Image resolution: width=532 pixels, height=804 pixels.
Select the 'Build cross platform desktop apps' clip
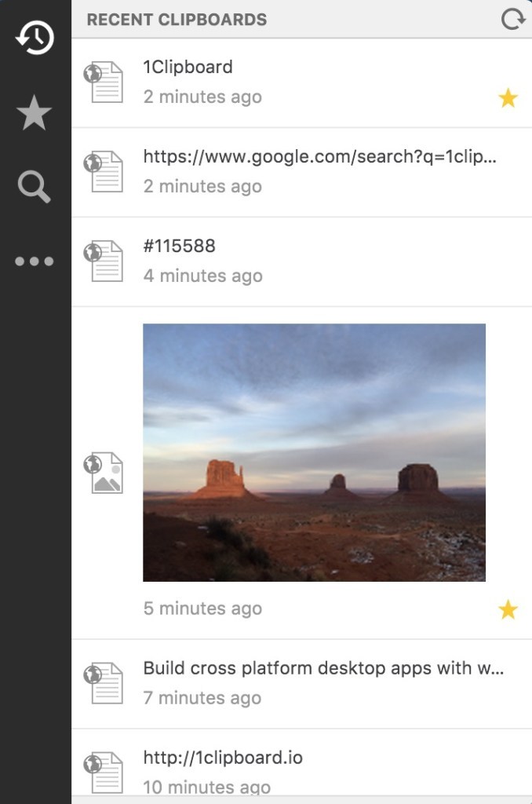(302, 684)
